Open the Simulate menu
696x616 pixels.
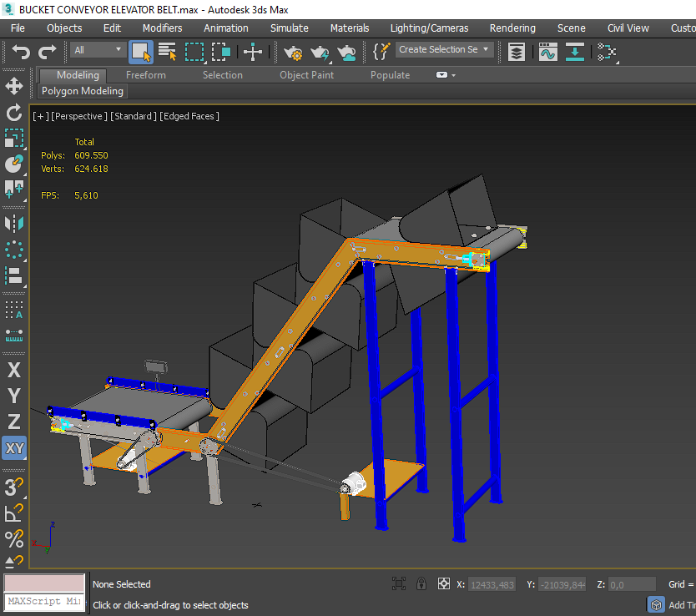pos(290,28)
